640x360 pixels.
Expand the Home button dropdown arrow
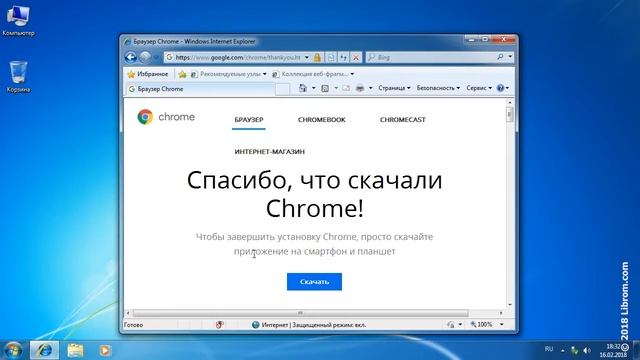(x=313, y=88)
